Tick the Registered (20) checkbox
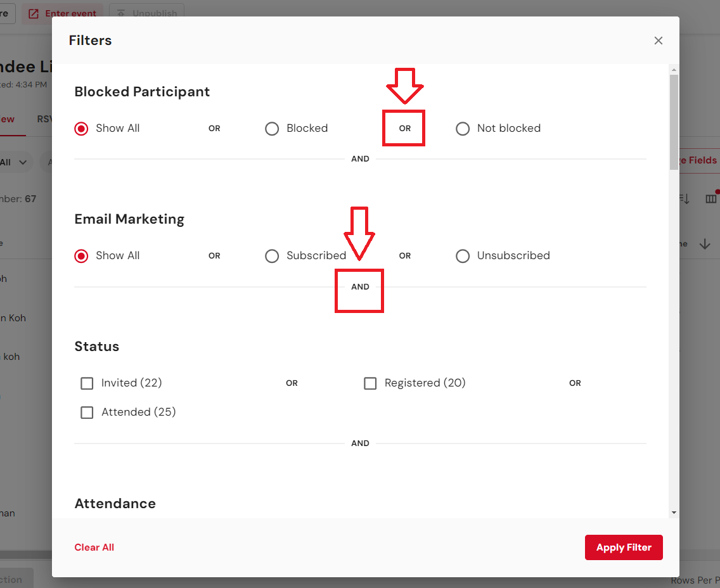Image resolution: width=720 pixels, height=588 pixels. coord(370,383)
